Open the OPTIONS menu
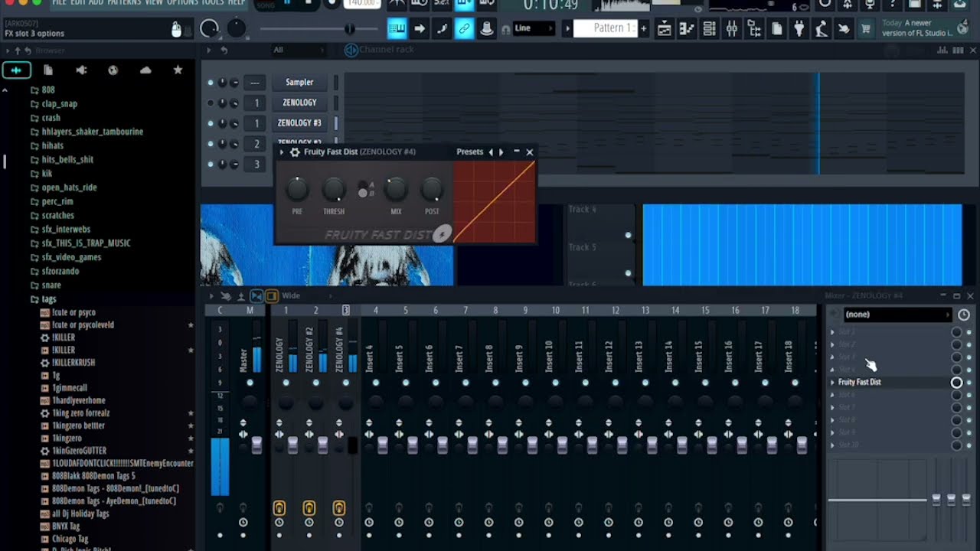Screen dimensions: 980x551 182,3
